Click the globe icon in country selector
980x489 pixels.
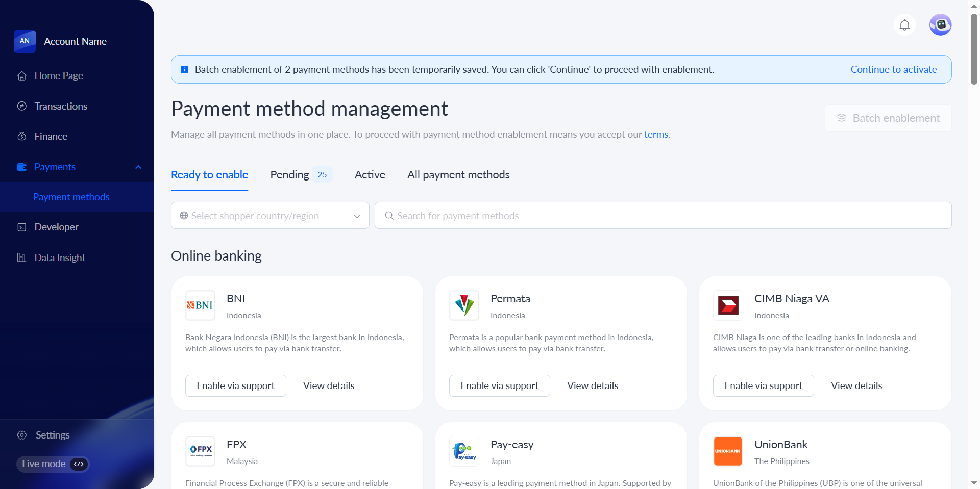184,216
